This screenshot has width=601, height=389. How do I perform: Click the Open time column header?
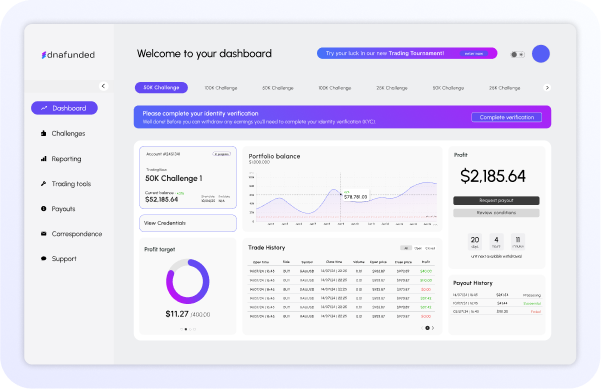261,262
